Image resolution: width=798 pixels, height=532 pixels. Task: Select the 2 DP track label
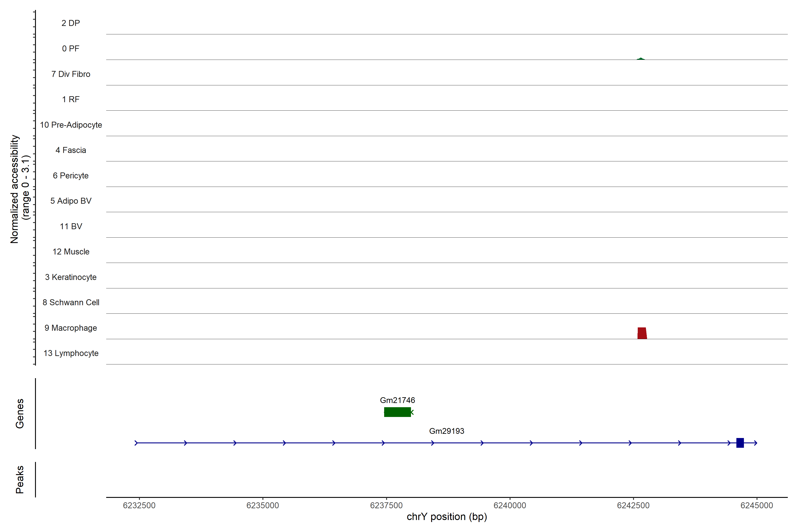70,23
